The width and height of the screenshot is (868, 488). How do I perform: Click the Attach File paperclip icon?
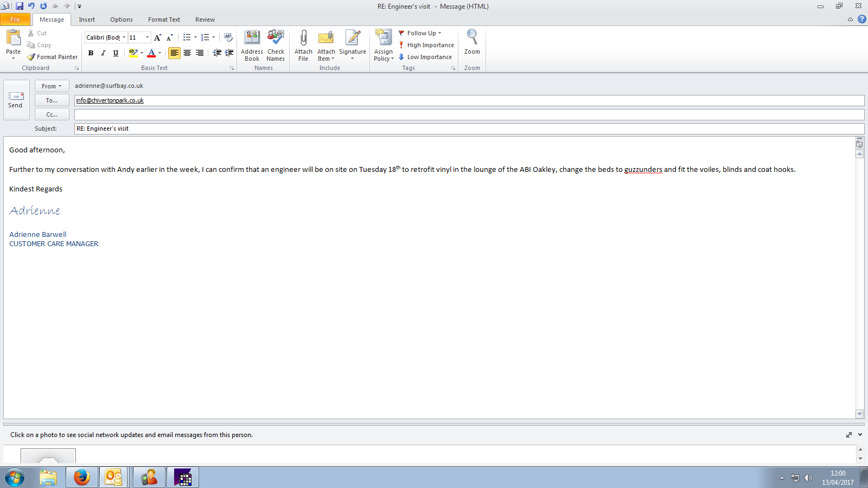click(x=303, y=39)
